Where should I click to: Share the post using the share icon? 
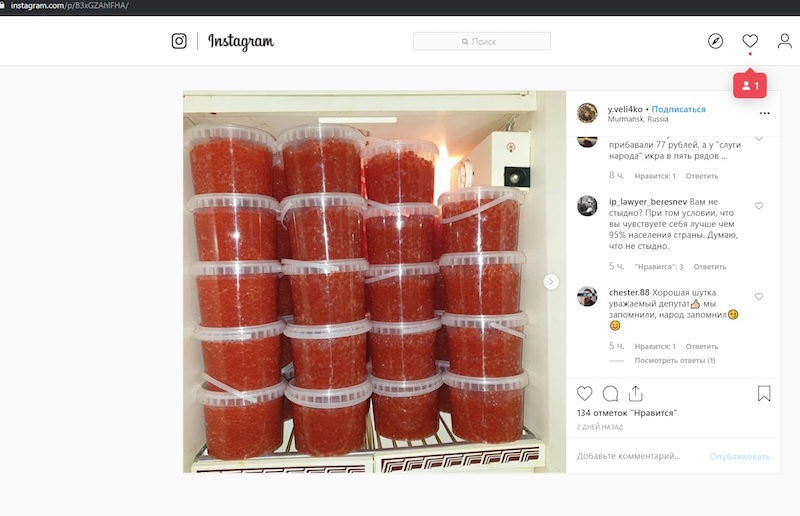pos(635,394)
